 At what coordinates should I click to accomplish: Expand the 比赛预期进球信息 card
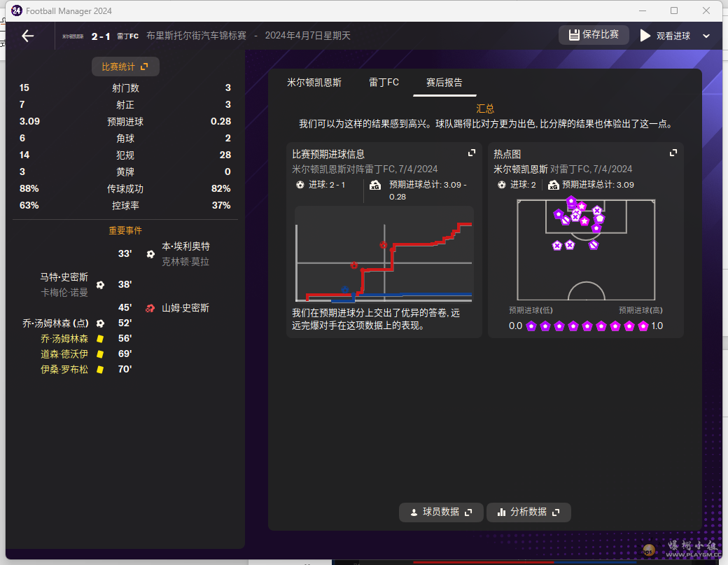[472, 153]
